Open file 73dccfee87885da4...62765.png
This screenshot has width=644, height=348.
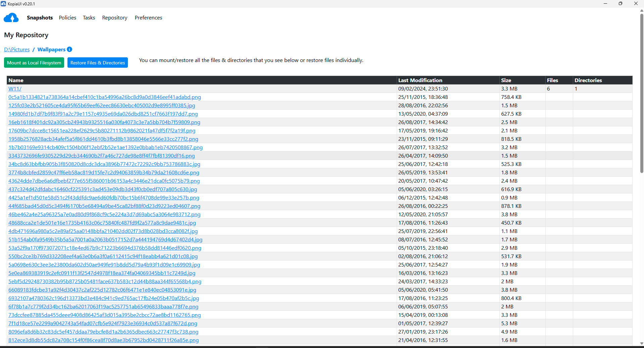[104, 315]
